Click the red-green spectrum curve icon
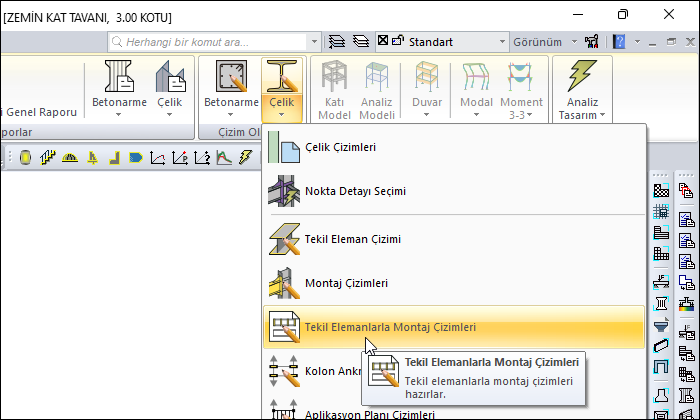 (224, 158)
